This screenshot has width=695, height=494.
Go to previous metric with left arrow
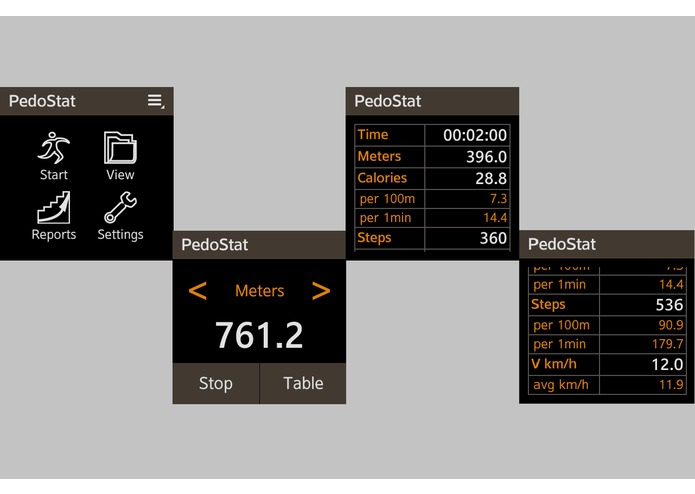tap(198, 291)
